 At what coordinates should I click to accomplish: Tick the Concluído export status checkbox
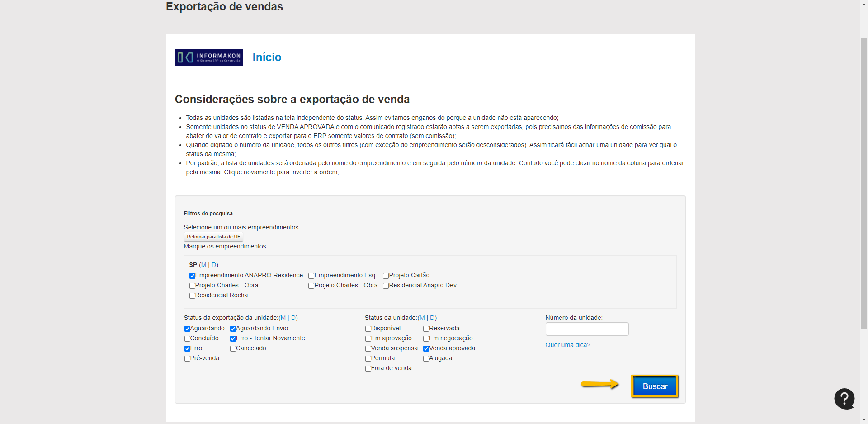click(187, 338)
